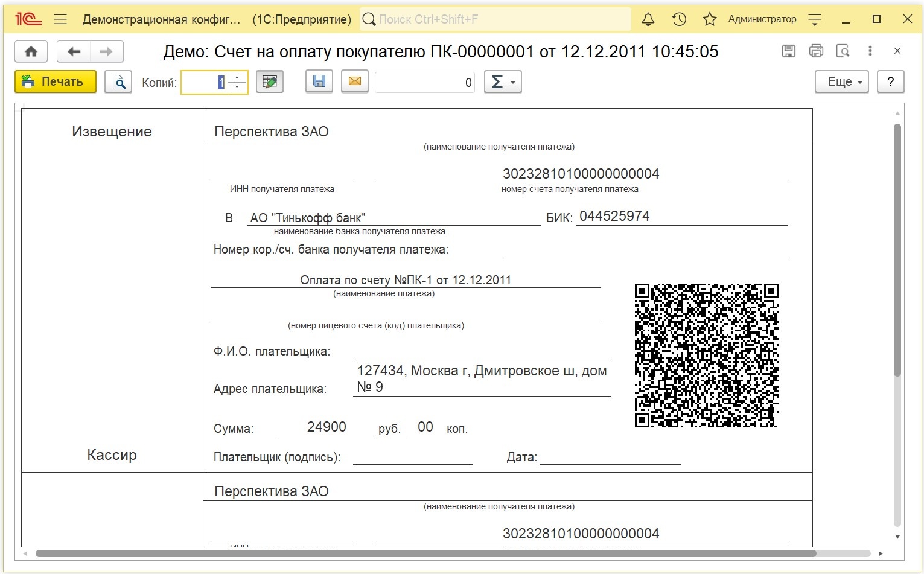Click the title bar printer icon

coord(816,51)
